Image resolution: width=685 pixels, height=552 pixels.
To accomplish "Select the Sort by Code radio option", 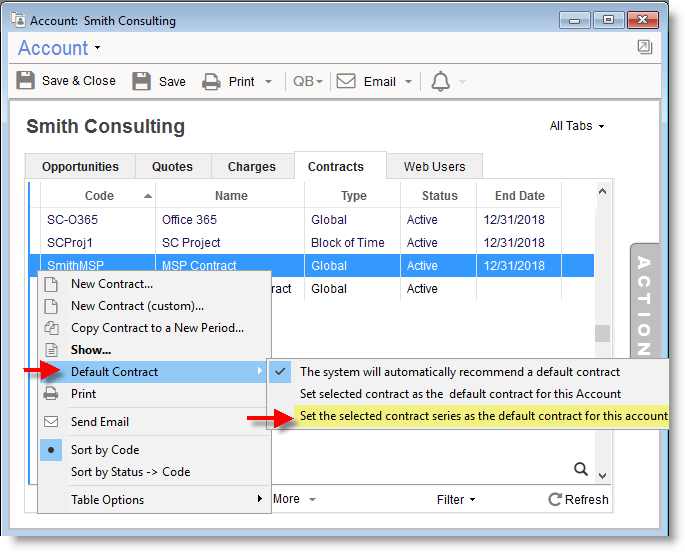I will [x=105, y=450].
